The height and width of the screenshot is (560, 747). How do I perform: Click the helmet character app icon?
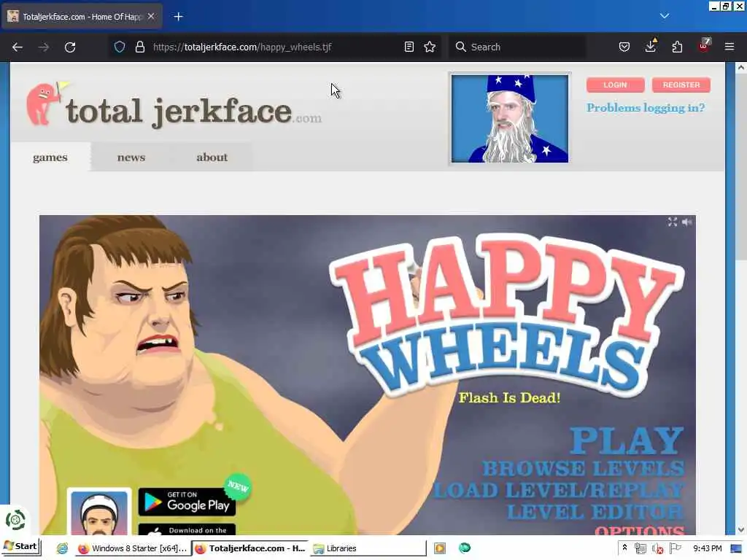[x=99, y=513]
